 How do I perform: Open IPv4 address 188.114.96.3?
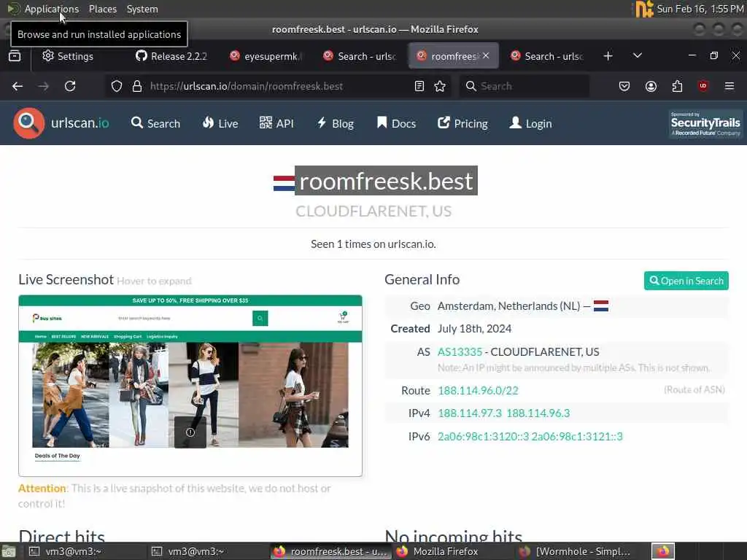point(538,413)
